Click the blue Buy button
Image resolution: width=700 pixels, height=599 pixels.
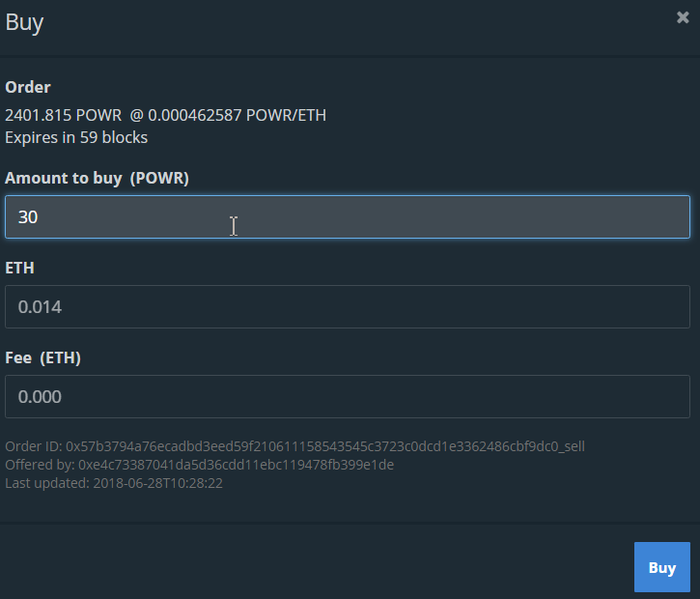coord(661,567)
